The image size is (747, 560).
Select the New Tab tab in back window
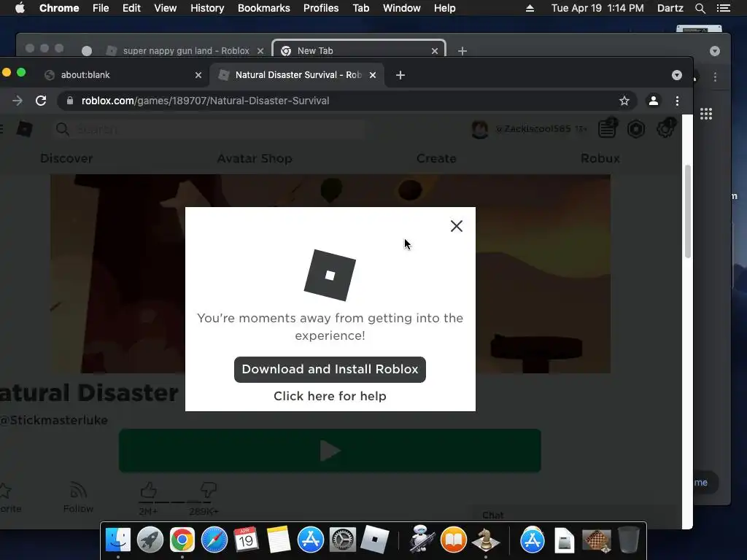pyautogui.click(x=358, y=50)
